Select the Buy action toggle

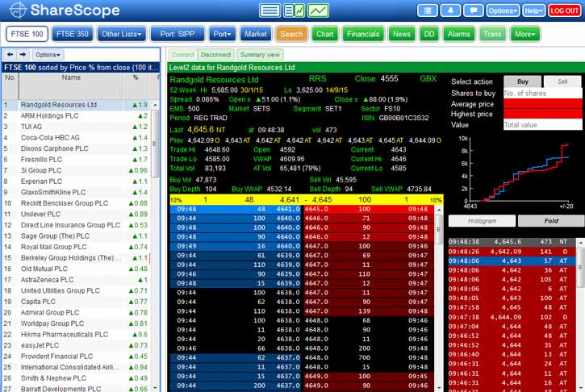pyautogui.click(x=522, y=81)
